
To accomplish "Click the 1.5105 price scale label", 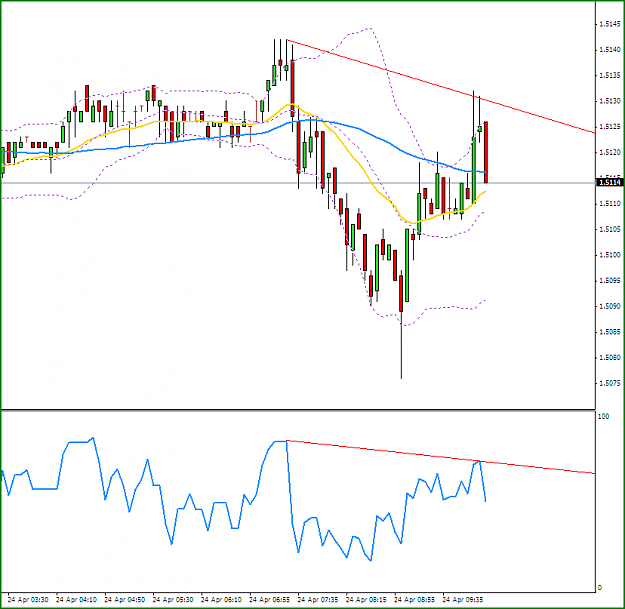I will [610, 229].
